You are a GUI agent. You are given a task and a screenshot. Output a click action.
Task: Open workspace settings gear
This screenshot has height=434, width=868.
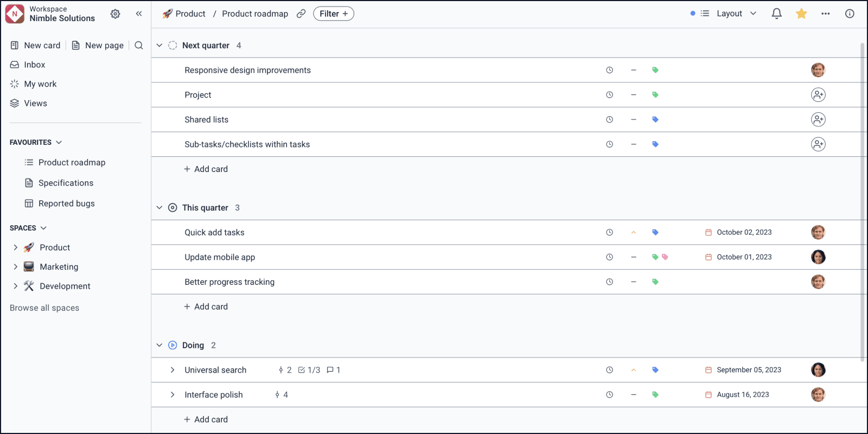pos(115,14)
